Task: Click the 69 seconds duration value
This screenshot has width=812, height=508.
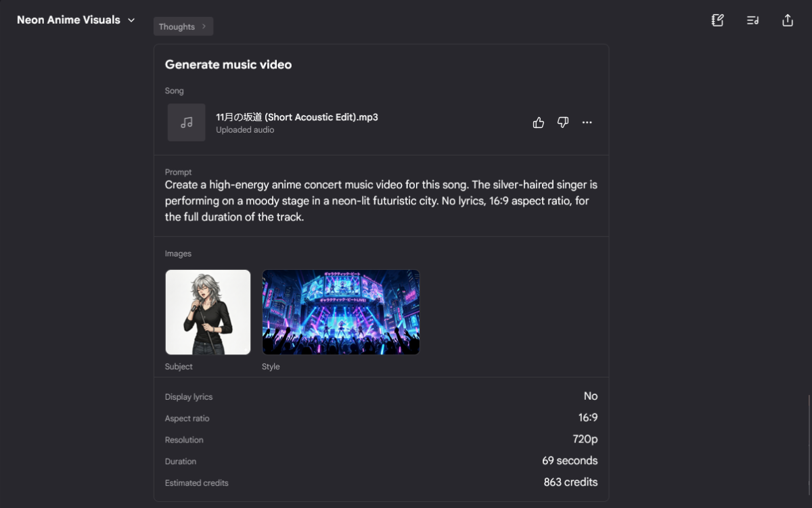Action: [570, 461]
